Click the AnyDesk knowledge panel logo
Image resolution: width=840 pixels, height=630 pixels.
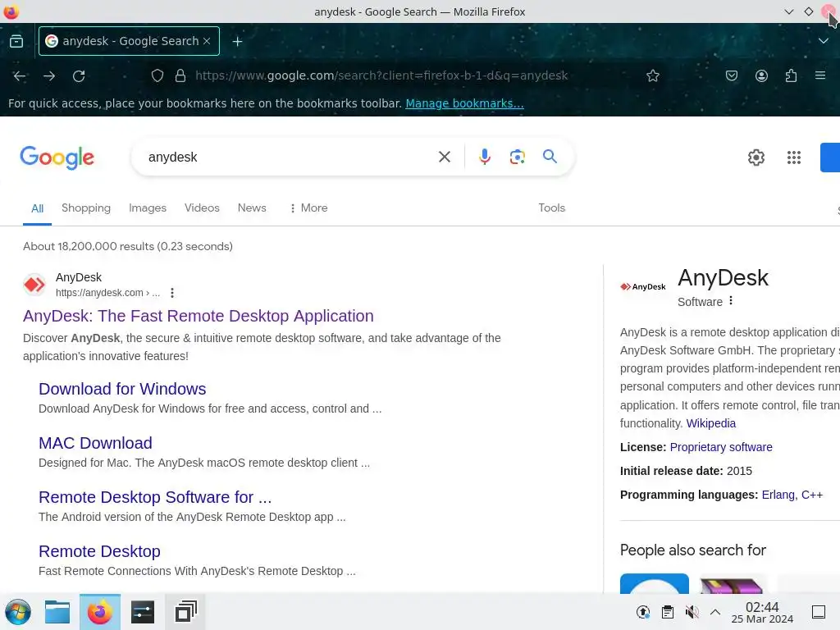tap(643, 286)
